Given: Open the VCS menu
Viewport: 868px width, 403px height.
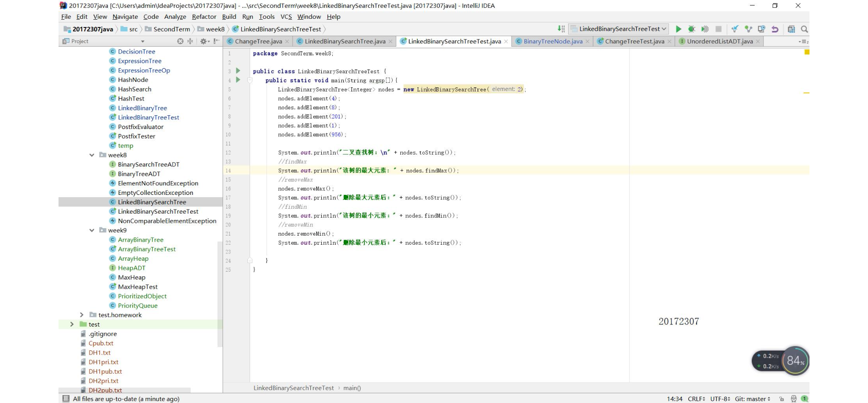Looking at the screenshot, I should click(x=286, y=17).
